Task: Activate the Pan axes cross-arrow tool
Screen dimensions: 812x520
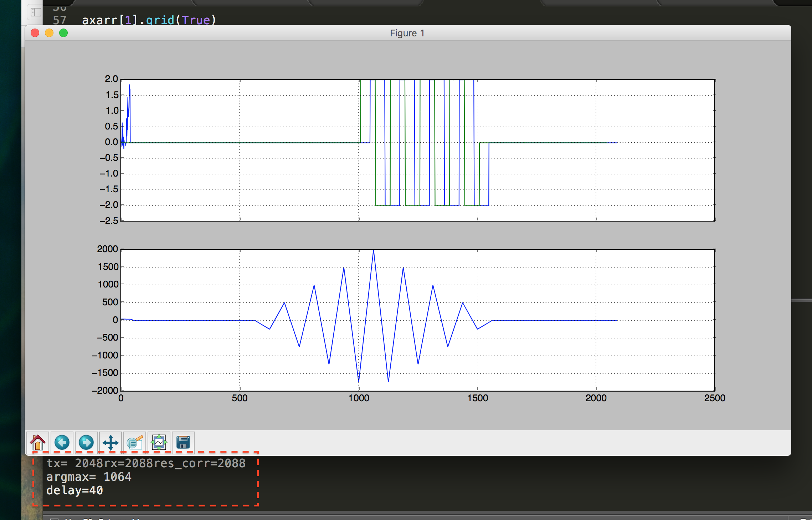Action: (111, 443)
